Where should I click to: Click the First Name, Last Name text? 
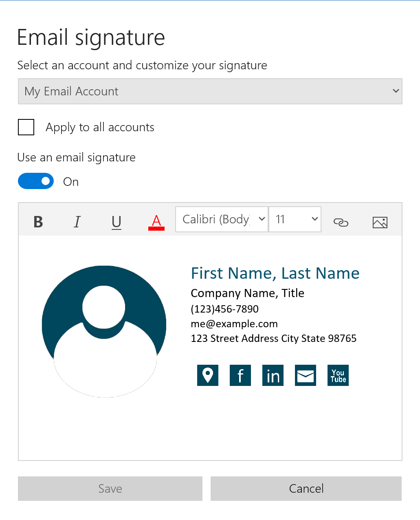tap(275, 273)
